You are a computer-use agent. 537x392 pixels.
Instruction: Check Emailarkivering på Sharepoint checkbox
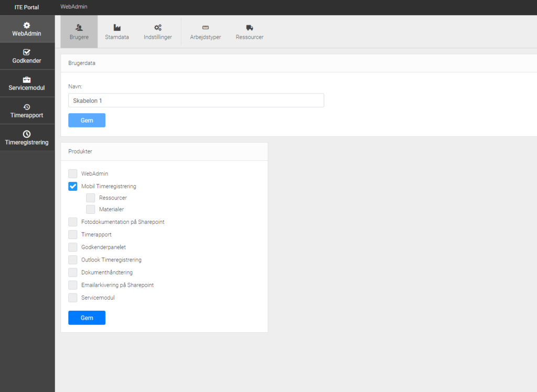point(72,285)
